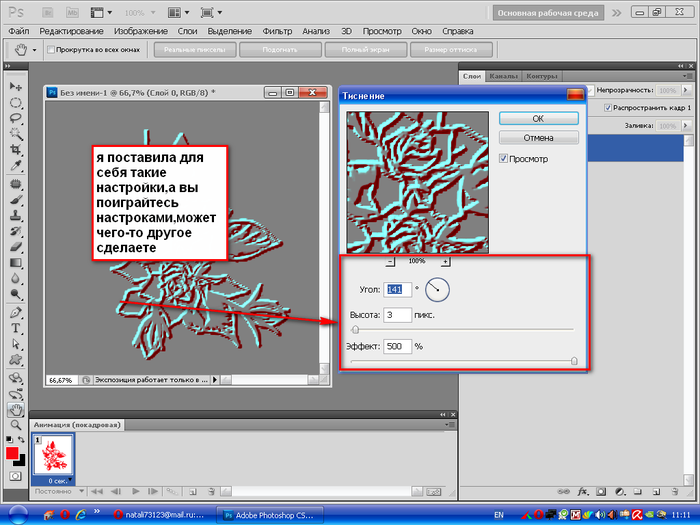
Task: Click OK in Тиснение dialog
Action: point(538,118)
